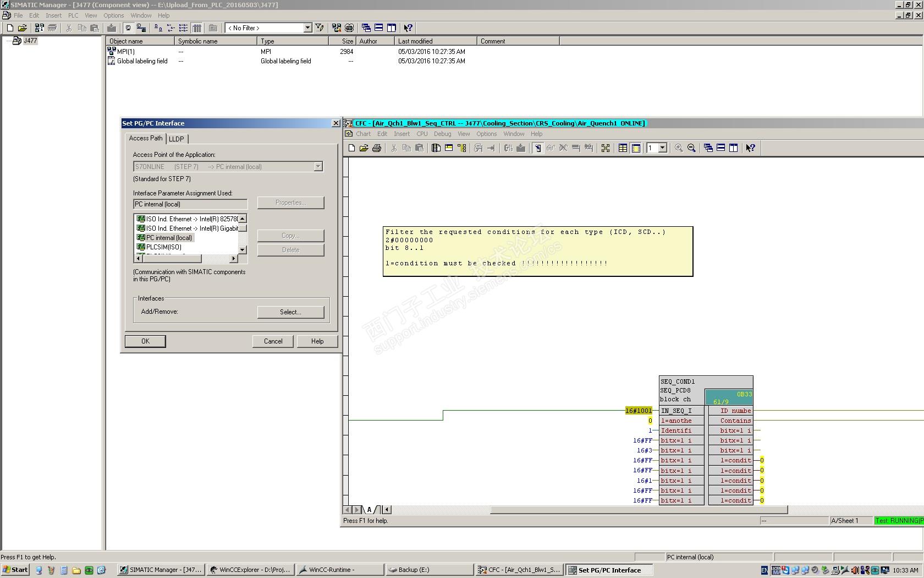Screen dimensions: 924x578
Task: Switch to Small Icons view in SIMATIC Manager
Action: coord(170,28)
